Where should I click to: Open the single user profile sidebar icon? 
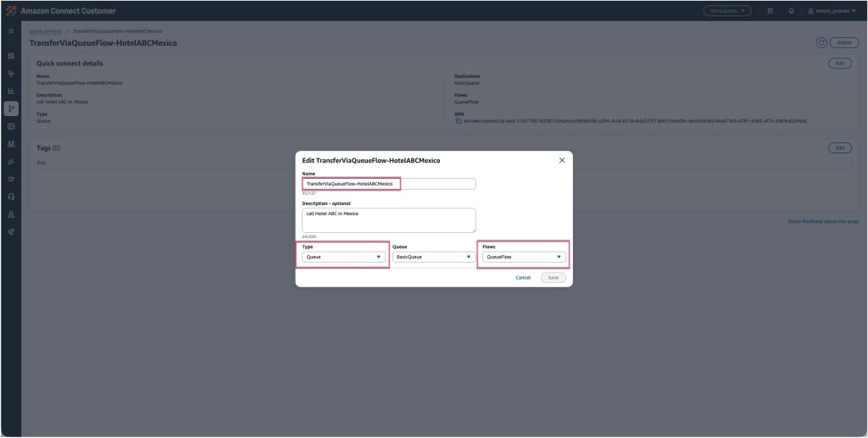click(11, 214)
